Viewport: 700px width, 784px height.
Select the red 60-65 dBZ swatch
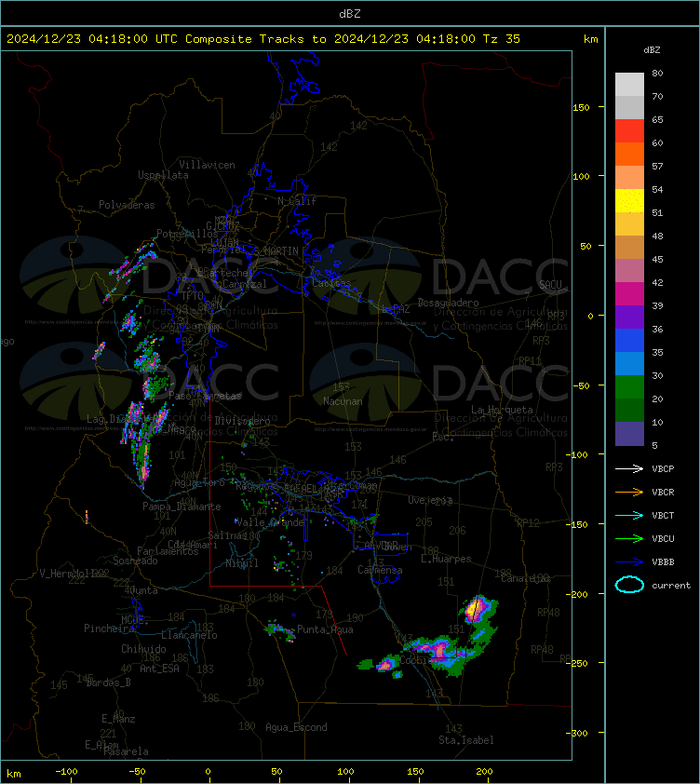(x=629, y=131)
